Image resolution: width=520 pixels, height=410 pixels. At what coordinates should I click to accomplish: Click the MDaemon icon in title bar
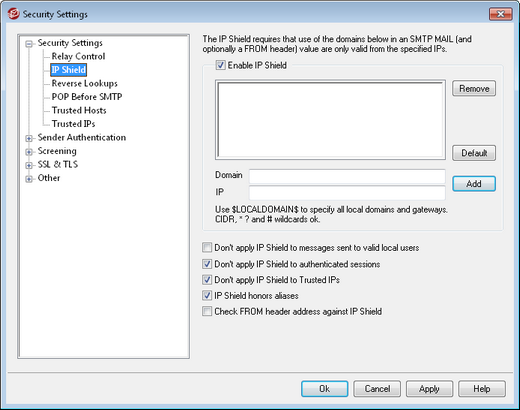coord(13,14)
